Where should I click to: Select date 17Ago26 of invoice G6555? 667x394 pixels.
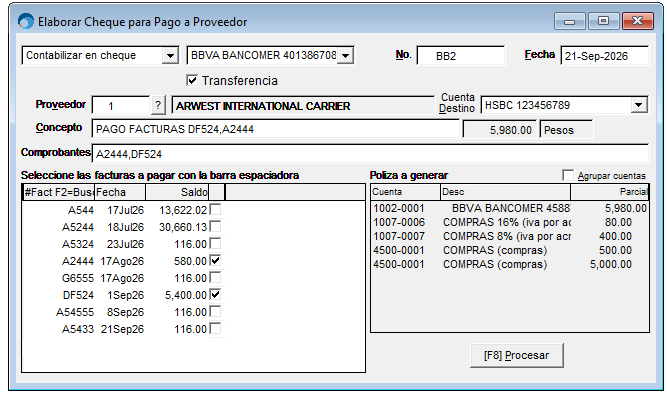122,278
